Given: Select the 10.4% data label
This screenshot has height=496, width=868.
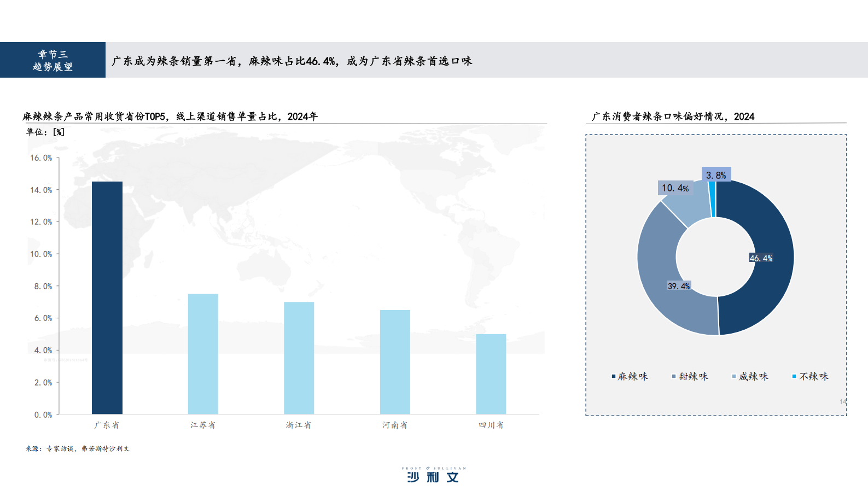Looking at the screenshot, I should pyautogui.click(x=675, y=188).
